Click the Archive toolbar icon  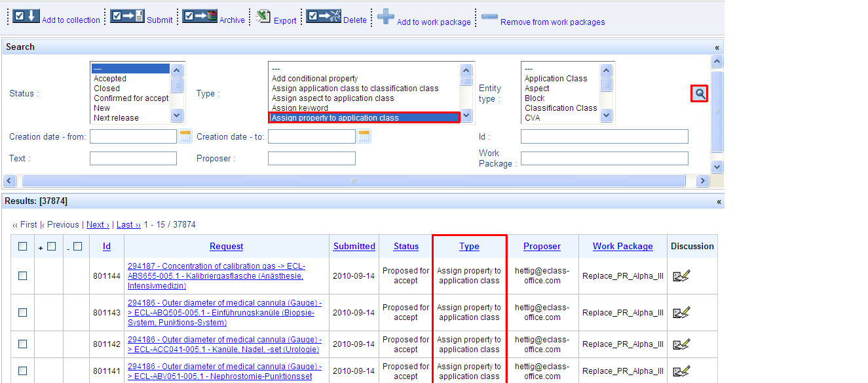[200, 16]
